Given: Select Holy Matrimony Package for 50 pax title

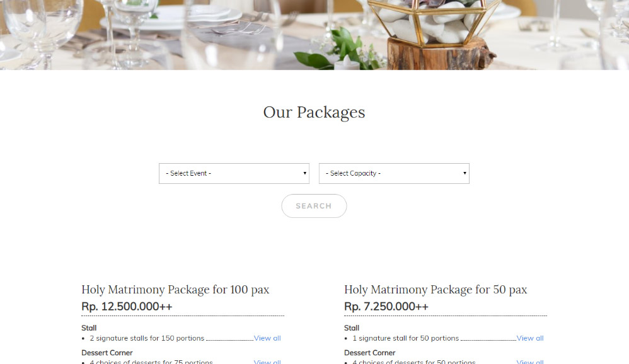Looking at the screenshot, I should (x=436, y=290).
